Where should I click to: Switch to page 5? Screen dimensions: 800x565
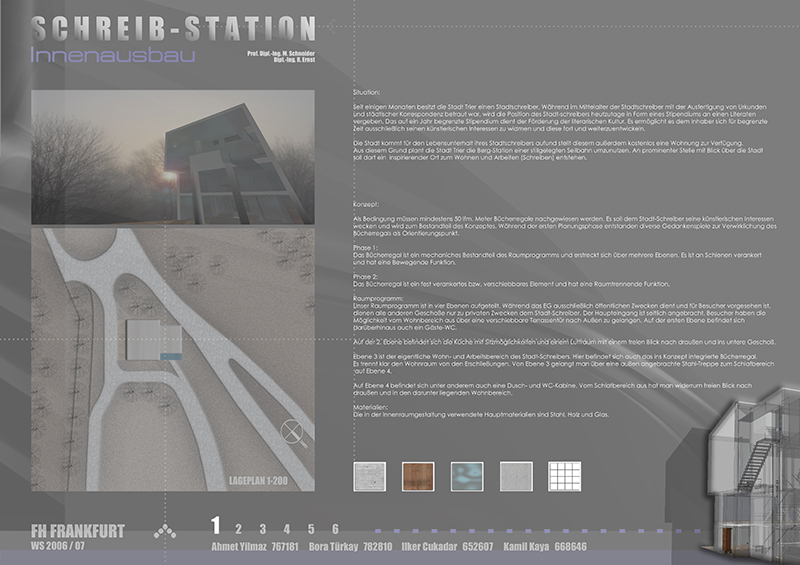pos(311,529)
